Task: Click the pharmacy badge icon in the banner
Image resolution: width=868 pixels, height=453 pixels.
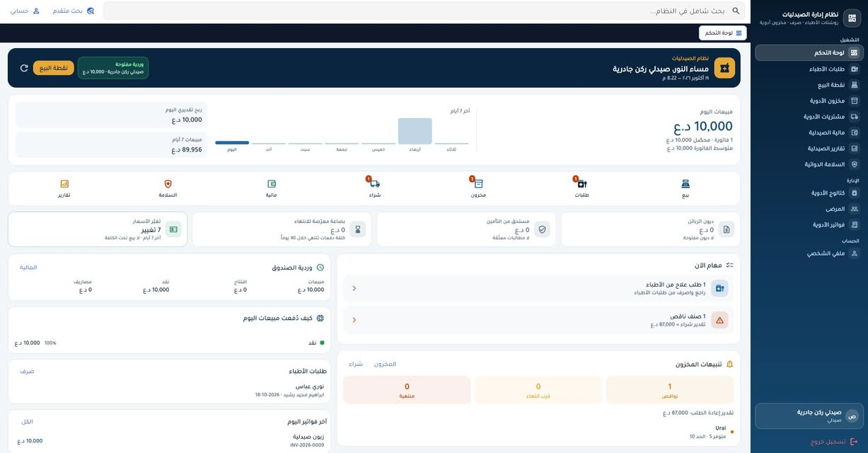Action: [x=724, y=68]
